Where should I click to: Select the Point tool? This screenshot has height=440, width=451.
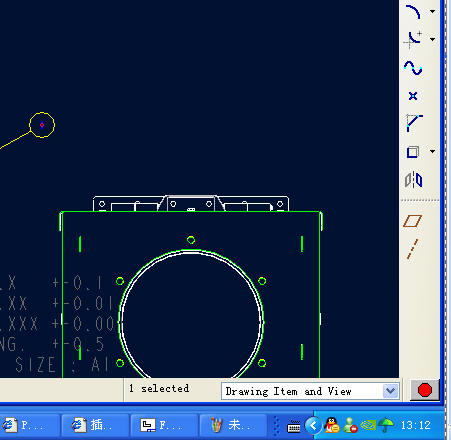(x=413, y=96)
